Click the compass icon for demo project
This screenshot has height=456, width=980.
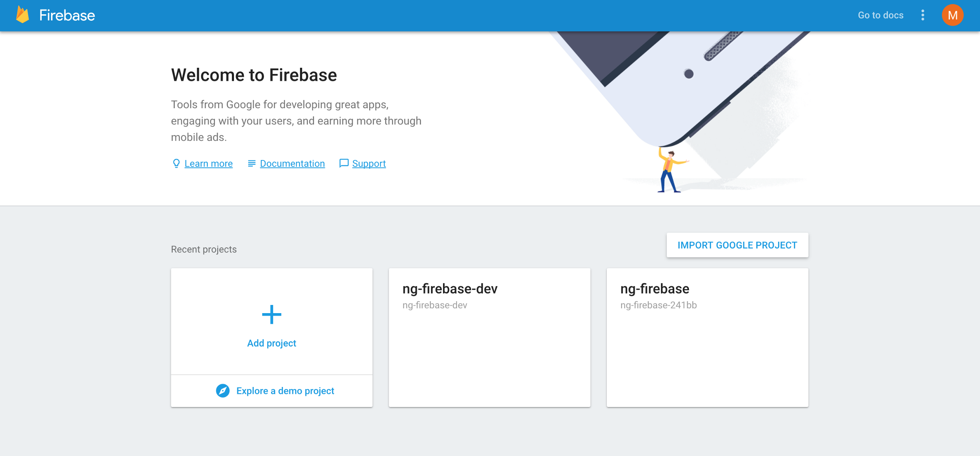223,391
